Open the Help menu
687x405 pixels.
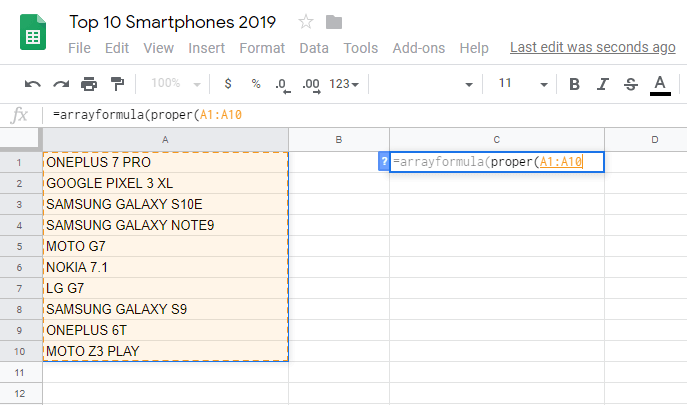tap(474, 48)
